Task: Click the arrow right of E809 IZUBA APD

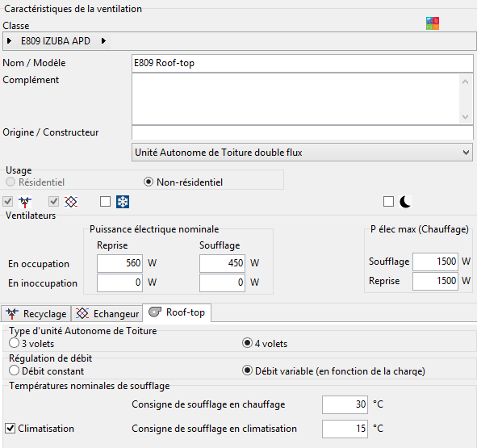Action: [x=103, y=41]
